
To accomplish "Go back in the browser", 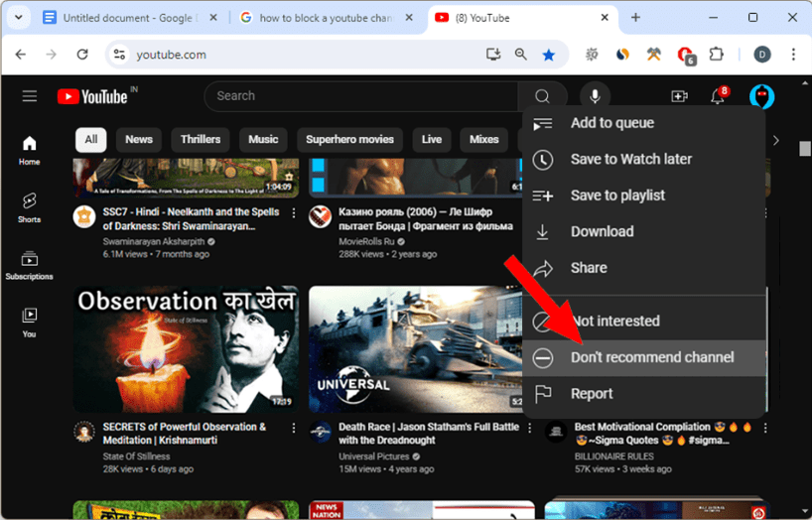I will [x=21, y=55].
